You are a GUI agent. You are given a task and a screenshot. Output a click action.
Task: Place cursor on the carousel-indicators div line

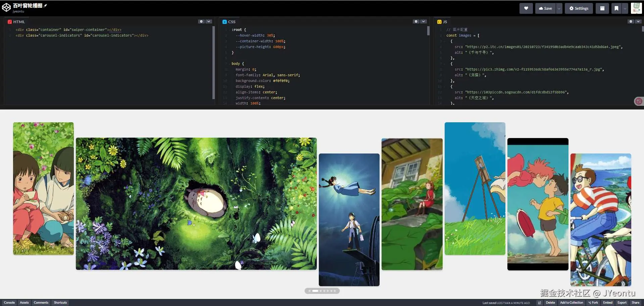point(82,35)
